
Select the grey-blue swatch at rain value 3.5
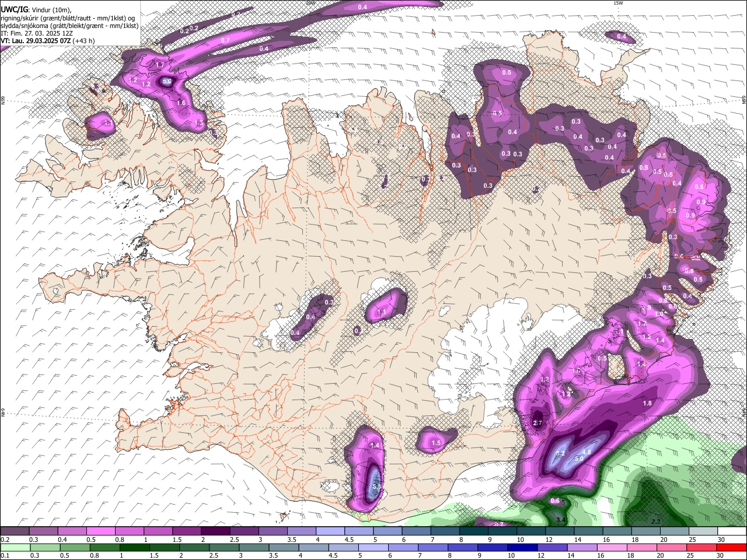click(283, 547)
